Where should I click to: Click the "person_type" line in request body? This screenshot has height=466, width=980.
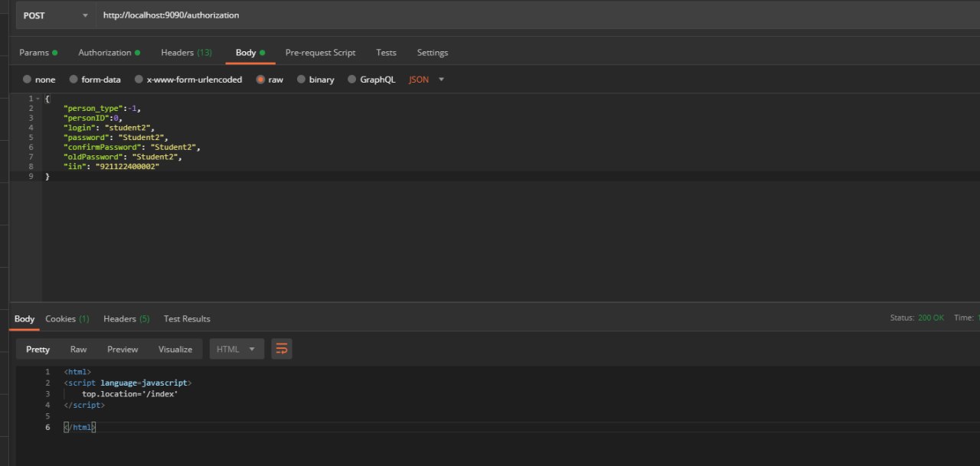click(102, 109)
